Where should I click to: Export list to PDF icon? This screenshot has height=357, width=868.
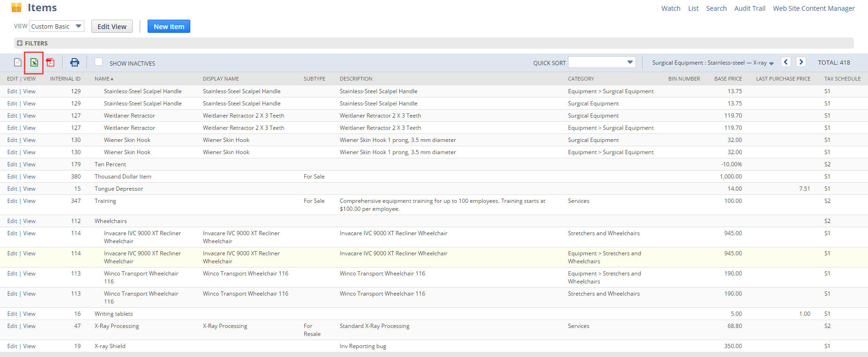click(50, 62)
